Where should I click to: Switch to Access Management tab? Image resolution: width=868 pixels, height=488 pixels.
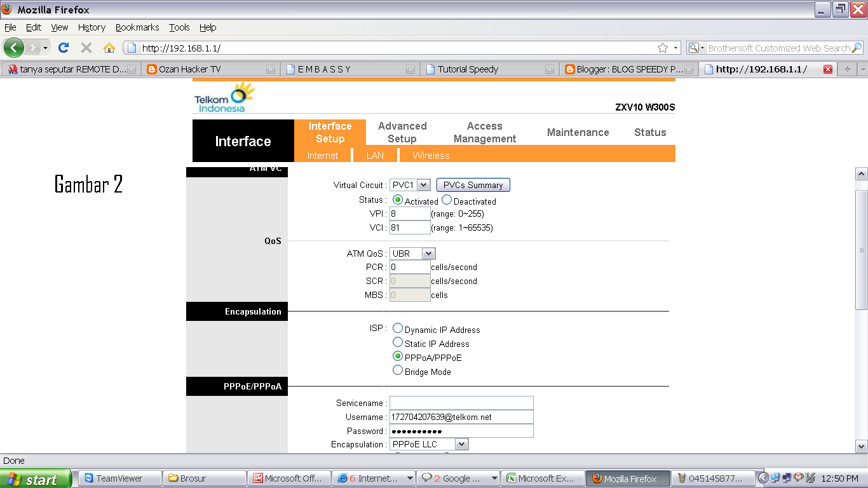tap(485, 132)
